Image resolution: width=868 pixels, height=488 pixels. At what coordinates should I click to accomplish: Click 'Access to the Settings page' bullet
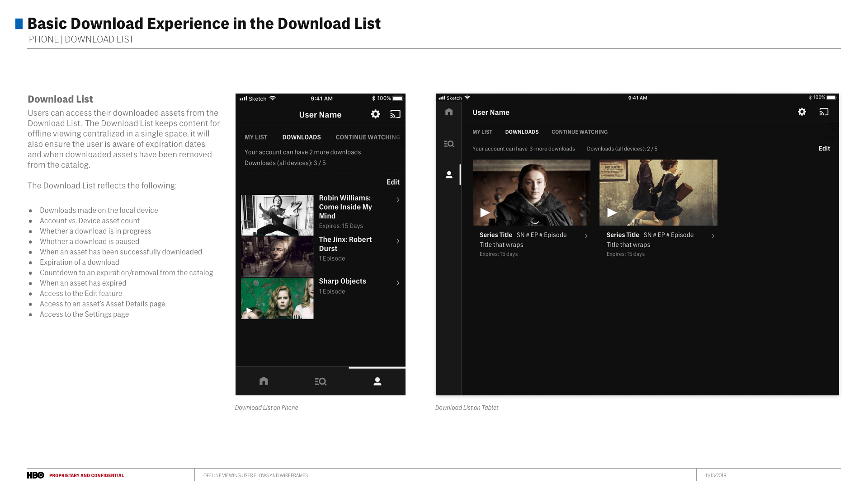tap(84, 314)
